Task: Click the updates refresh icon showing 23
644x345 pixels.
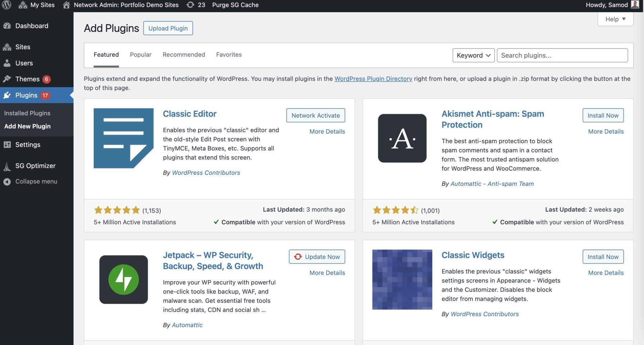Action: click(x=190, y=5)
